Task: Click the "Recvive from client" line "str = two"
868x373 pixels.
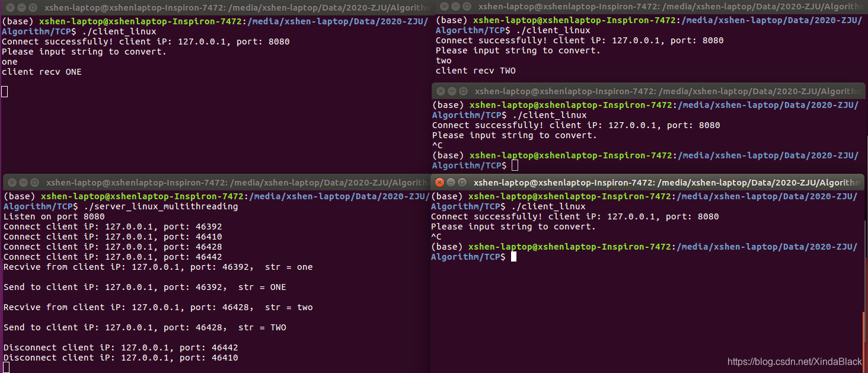Action: [158, 307]
